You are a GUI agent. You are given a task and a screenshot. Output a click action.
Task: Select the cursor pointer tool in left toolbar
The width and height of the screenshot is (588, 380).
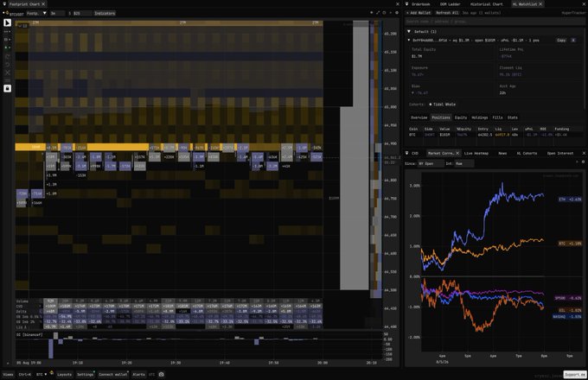(7, 22)
